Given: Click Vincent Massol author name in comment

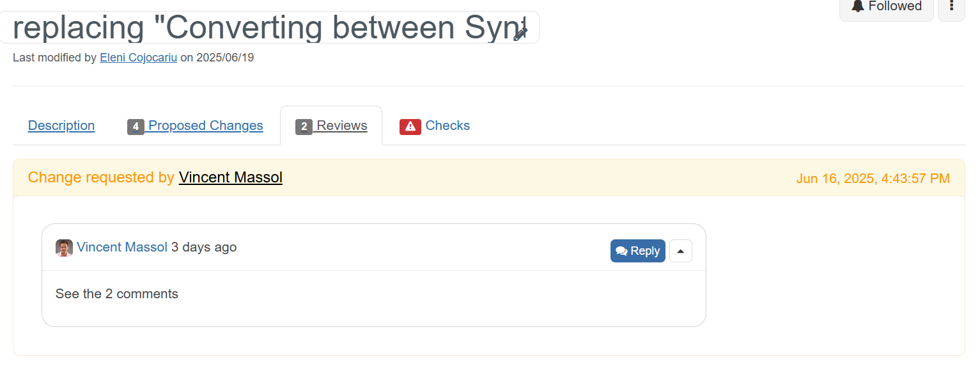Looking at the screenshot, I should click(122, 247).
